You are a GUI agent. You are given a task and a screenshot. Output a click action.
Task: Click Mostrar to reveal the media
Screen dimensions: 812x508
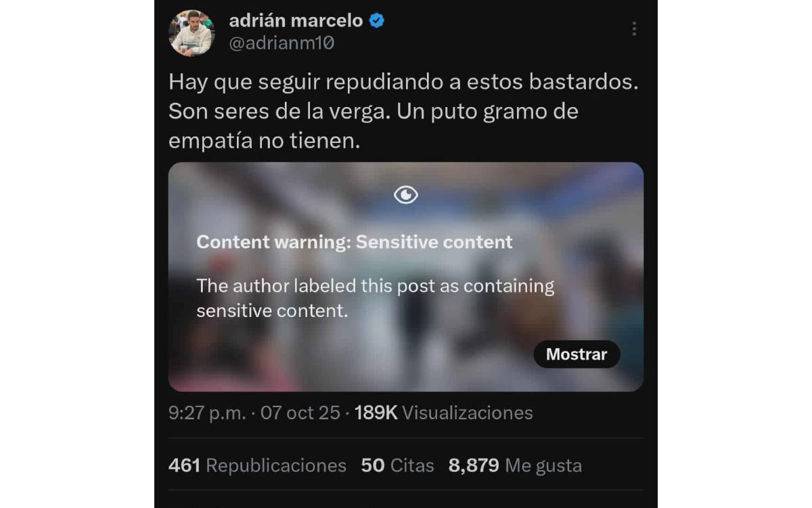tap(577, 354)
